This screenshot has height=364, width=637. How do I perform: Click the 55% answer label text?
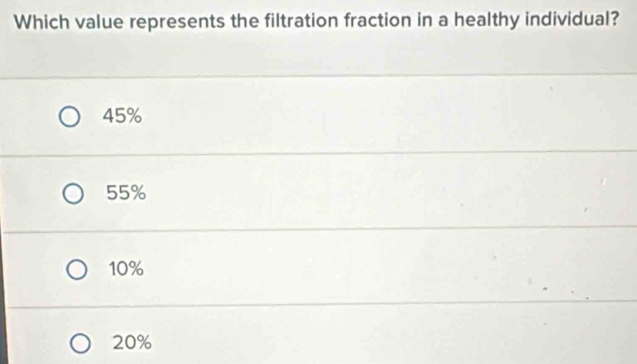pyautogui.click(x=127, y=194)
